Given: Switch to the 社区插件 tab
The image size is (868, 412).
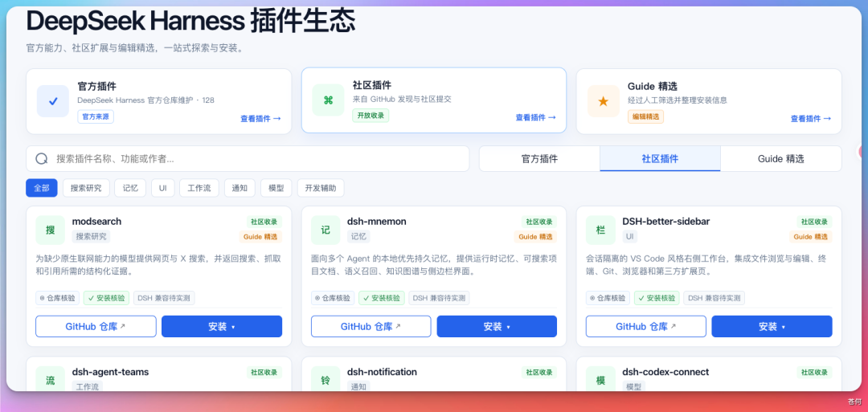Looking at the screenshot, I should [660, 159].
